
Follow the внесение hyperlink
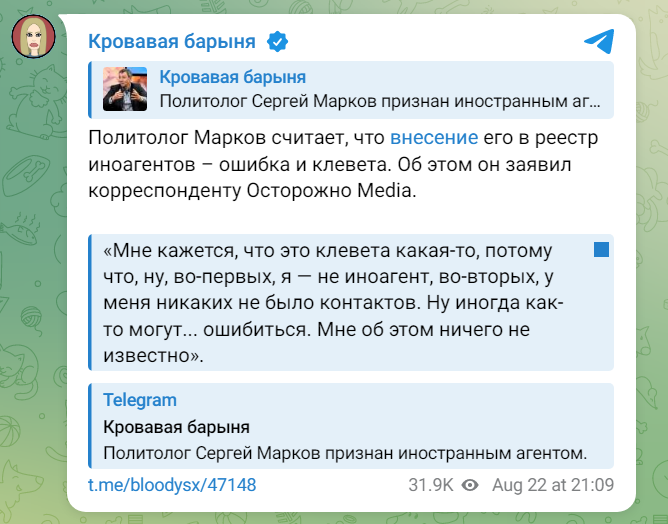pyautogui.click(x=434, y=138)
